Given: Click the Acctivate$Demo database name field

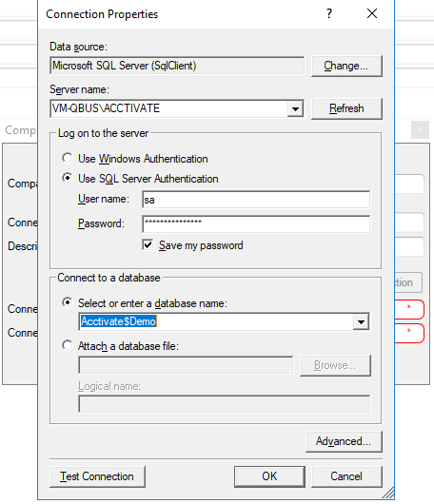Looking at the screenshot, I should tap(216, 321).
